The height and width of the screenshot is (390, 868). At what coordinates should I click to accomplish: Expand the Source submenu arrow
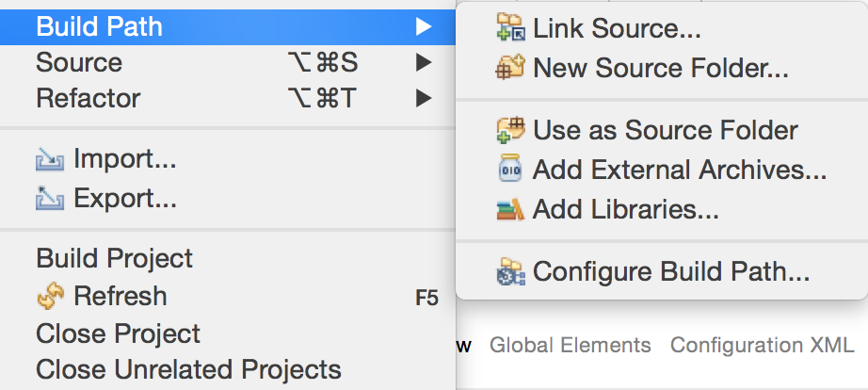(x=424, y=63)
